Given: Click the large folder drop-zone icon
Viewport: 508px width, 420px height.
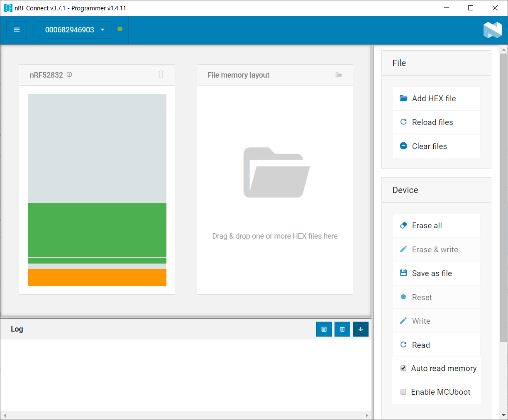Looking at the screenshot, I should (x=276, y=173).
